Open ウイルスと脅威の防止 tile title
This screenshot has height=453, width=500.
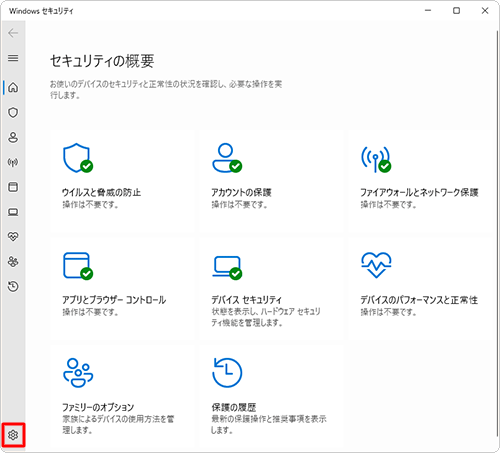[x=102, y=192]
